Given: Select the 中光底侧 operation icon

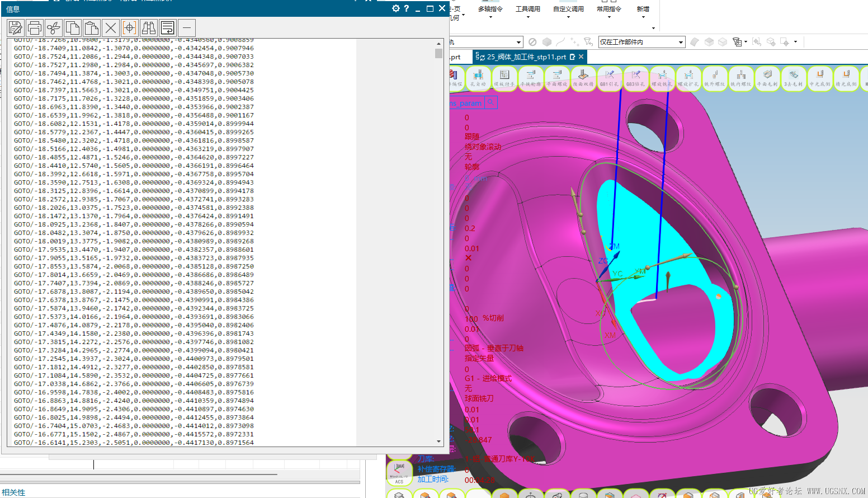Looking at the screenshot, I should 820,78.
